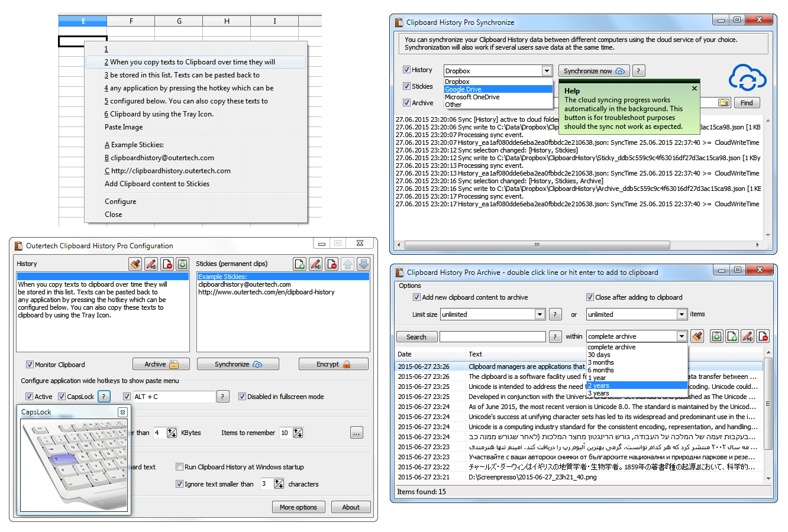The width and height of the screenshot is (788, 532).
Task: Toggle Disabled in fullscreen mode
Action: click(242, 397)
